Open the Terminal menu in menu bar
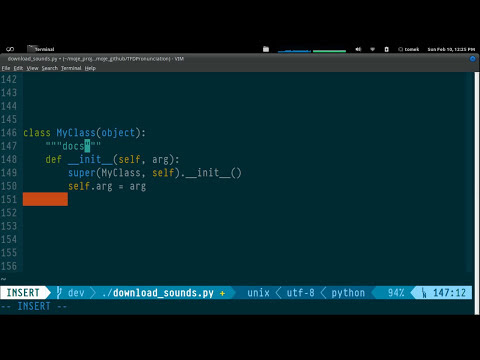Image resolution: width=480 pixels, height=360 pixels. click(x=71, y=68)
